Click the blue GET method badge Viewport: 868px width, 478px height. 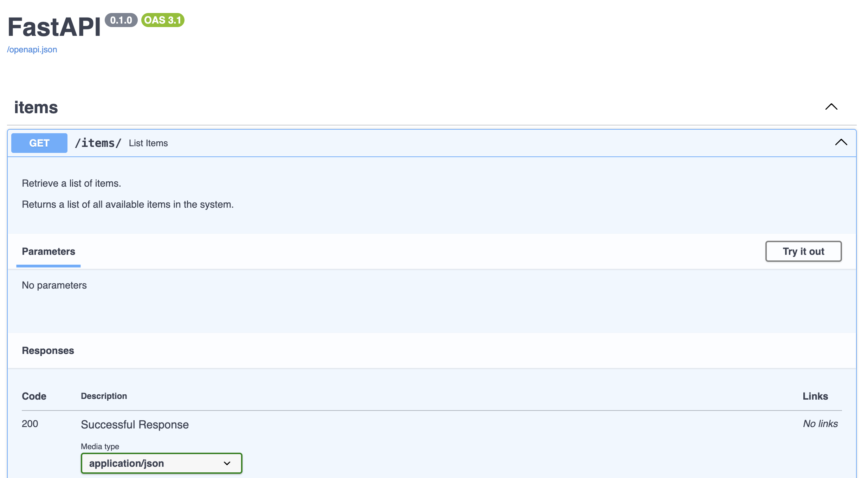39,143
